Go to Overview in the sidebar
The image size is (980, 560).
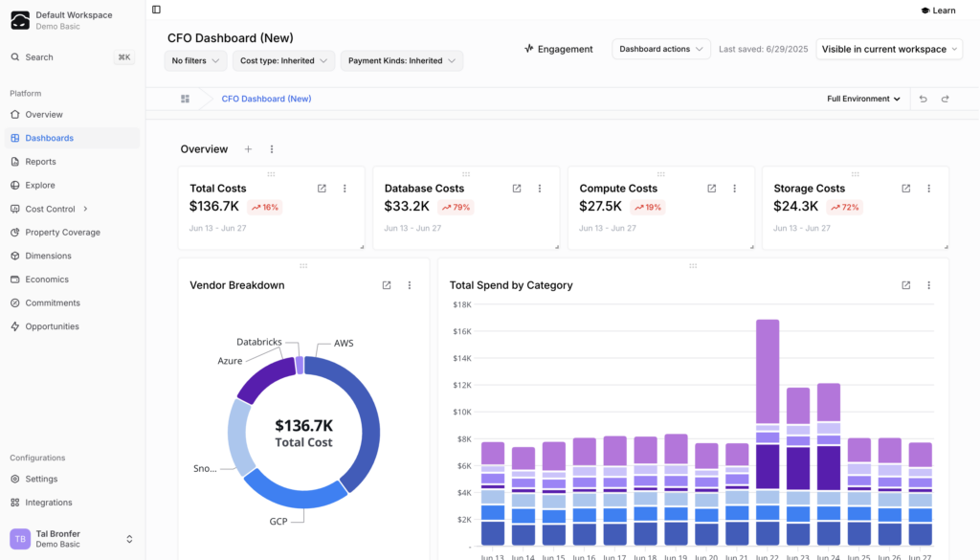tap(73, 114)
